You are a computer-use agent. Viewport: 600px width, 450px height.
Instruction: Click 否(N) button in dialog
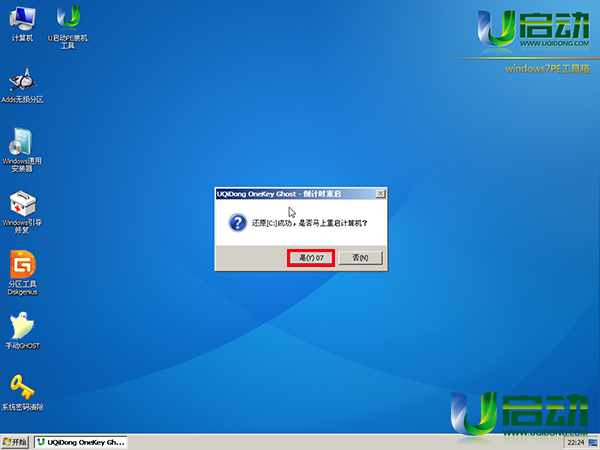coord(360,258)
